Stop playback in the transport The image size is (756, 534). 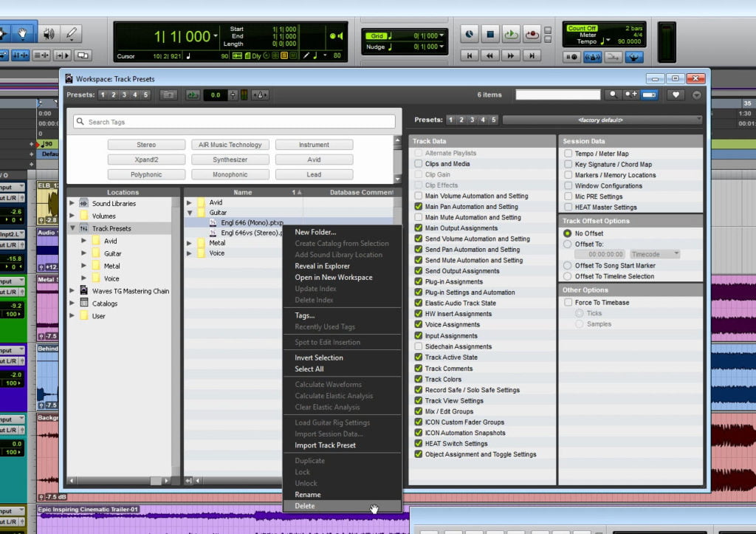490,34
